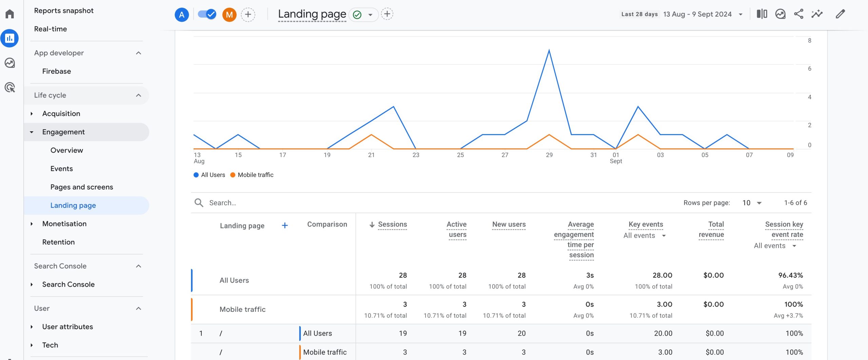The image size is (868, 360).
Task: Select the Reports icon in the left rail
Action: click(x=9, y=38)
